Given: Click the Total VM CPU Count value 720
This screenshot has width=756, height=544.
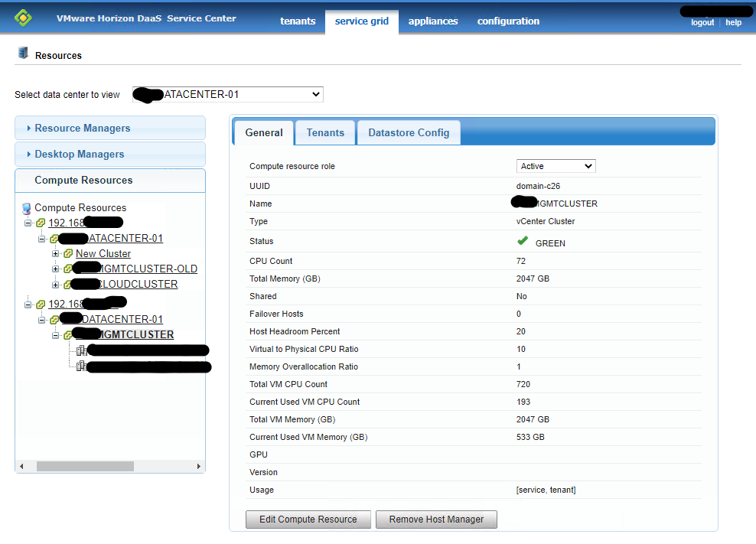Looking at the screenshot, I should point(523,384).
